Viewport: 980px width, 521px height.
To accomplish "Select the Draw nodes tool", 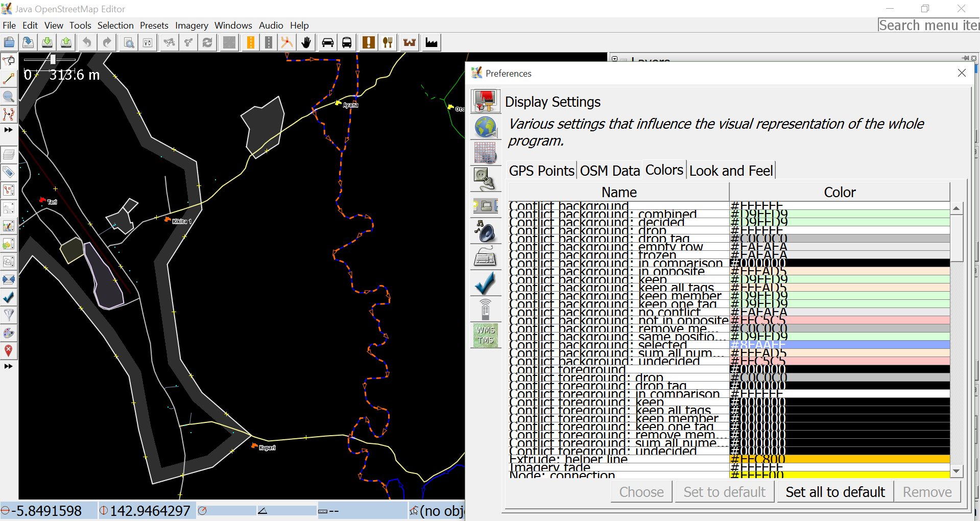I will (9, 79).
